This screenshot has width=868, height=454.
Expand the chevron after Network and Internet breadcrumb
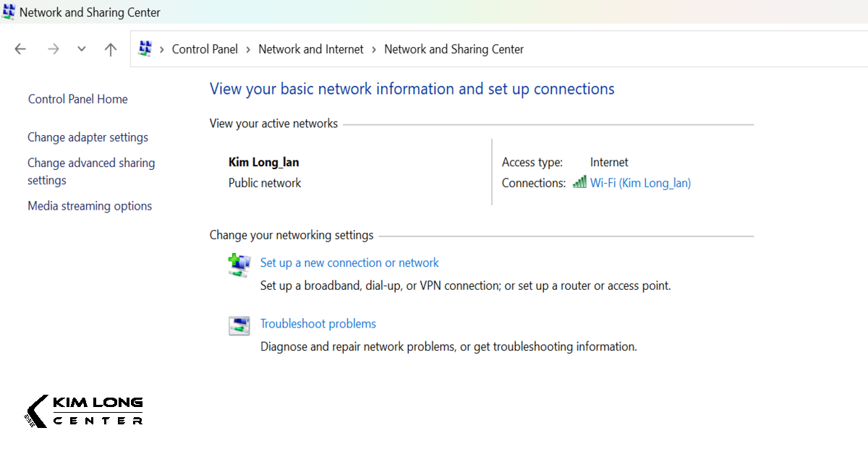click(x=374, y=49)
